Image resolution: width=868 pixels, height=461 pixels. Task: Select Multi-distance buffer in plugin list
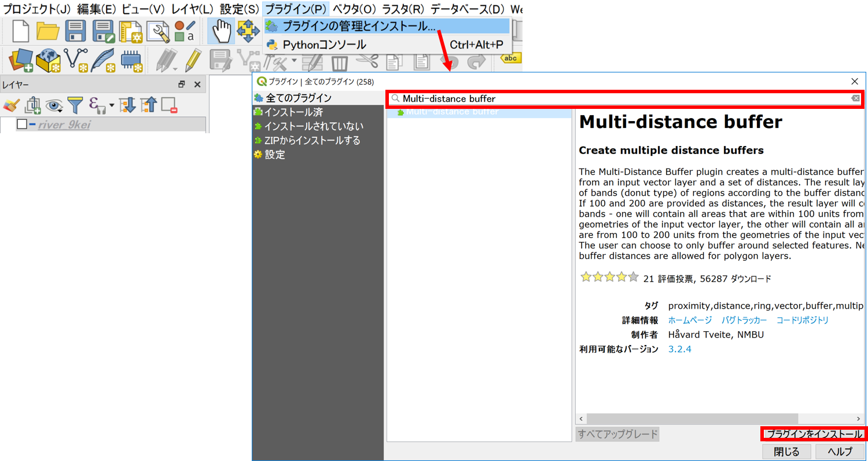pyautogui.click(x=479, y=112)
